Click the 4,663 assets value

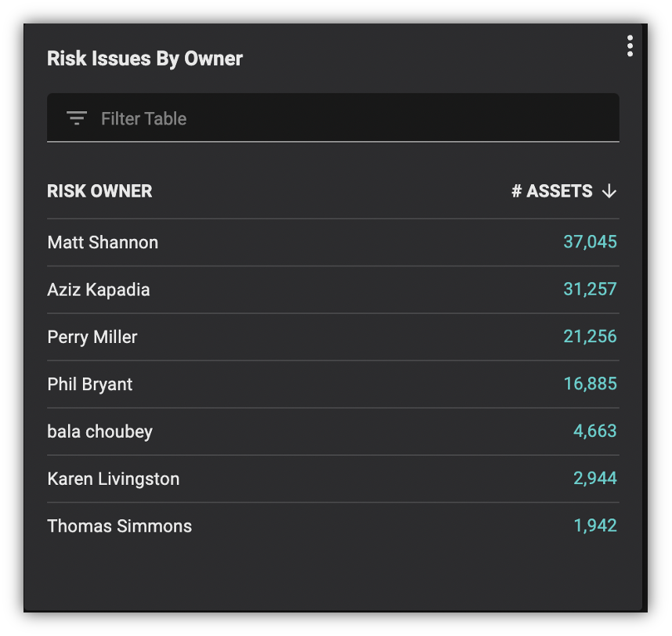point(595,431)
